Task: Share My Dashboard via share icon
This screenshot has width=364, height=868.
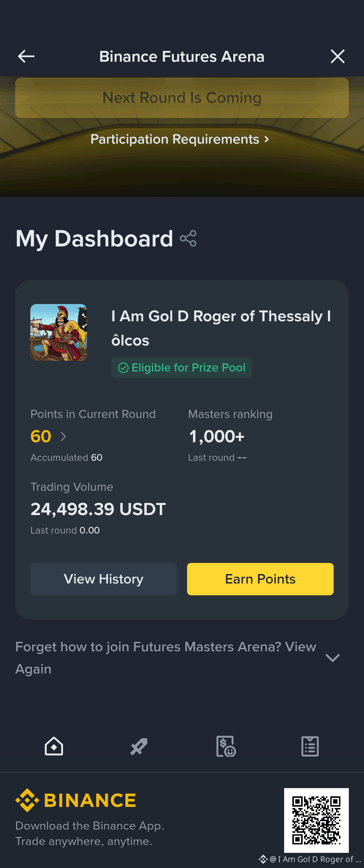Action: coord(188,239)
